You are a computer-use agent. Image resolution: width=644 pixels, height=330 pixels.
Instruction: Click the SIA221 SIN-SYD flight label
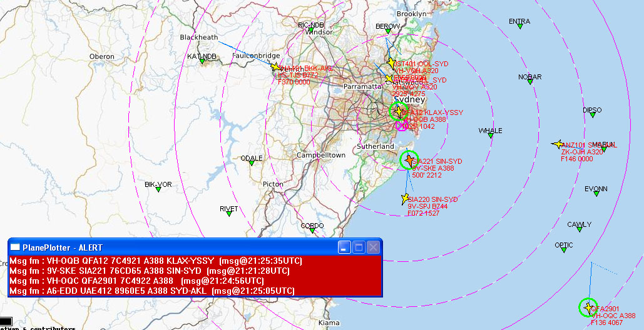tap(437, 161)
